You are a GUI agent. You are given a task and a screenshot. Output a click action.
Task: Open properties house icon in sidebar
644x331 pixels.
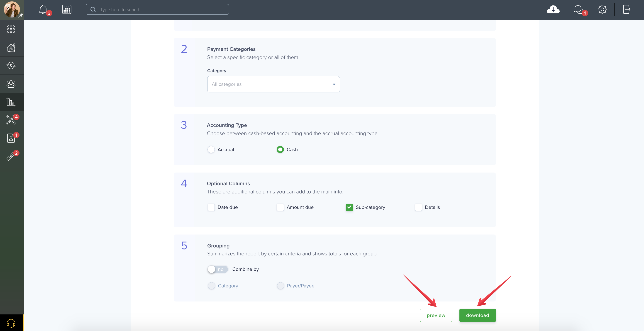(x=11, y=47)
